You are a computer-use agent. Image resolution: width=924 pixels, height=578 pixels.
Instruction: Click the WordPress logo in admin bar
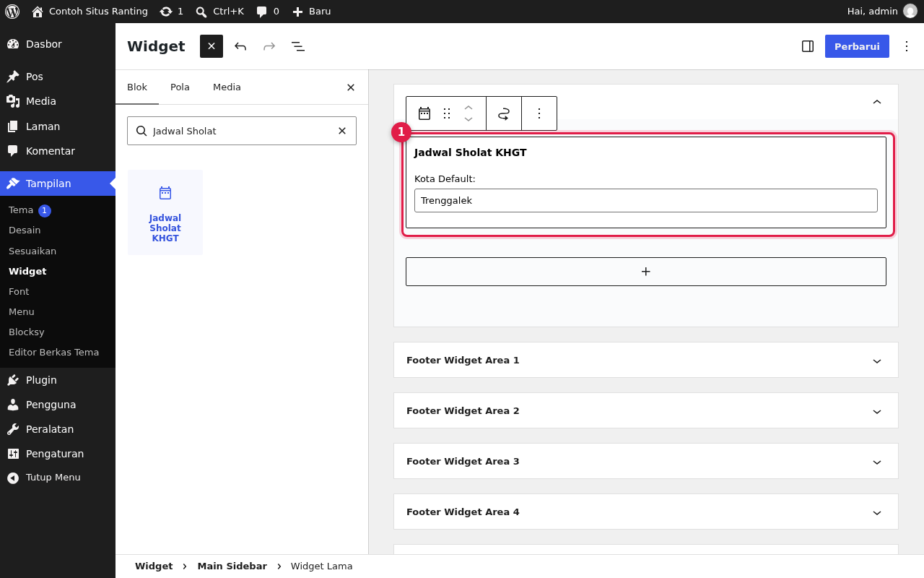[12, 12]
